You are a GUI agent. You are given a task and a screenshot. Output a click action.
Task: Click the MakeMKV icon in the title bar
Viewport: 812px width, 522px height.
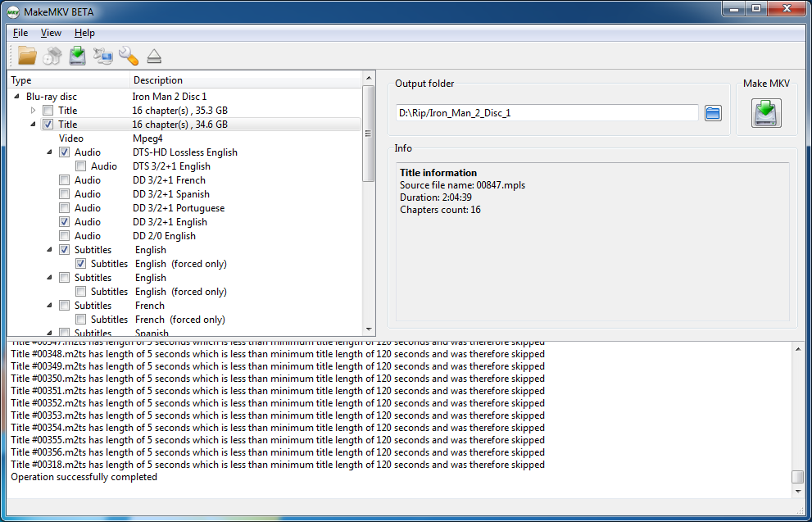[x=13, y=11]
